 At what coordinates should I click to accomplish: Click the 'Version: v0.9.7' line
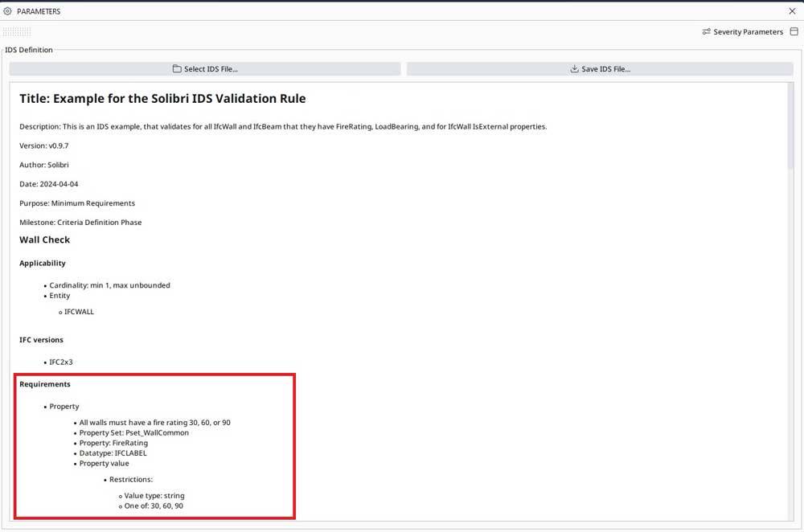[44, 146]
